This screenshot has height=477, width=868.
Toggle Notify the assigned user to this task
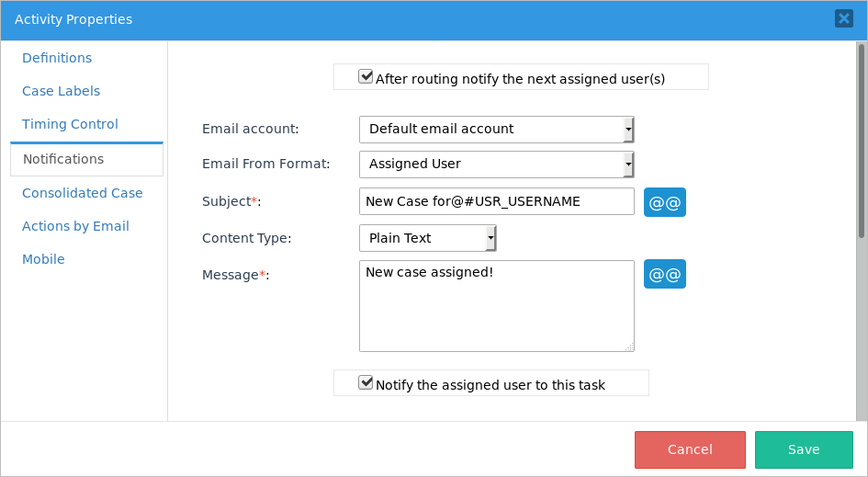click(366, 383)
